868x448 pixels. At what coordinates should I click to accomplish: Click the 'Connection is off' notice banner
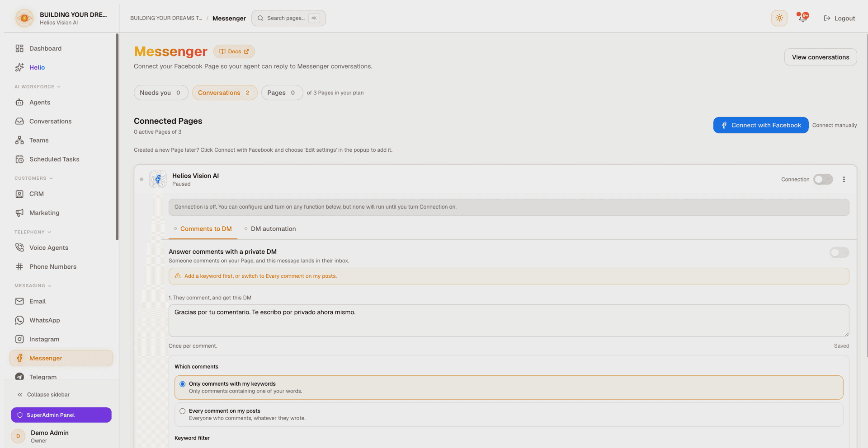[509, 207]
